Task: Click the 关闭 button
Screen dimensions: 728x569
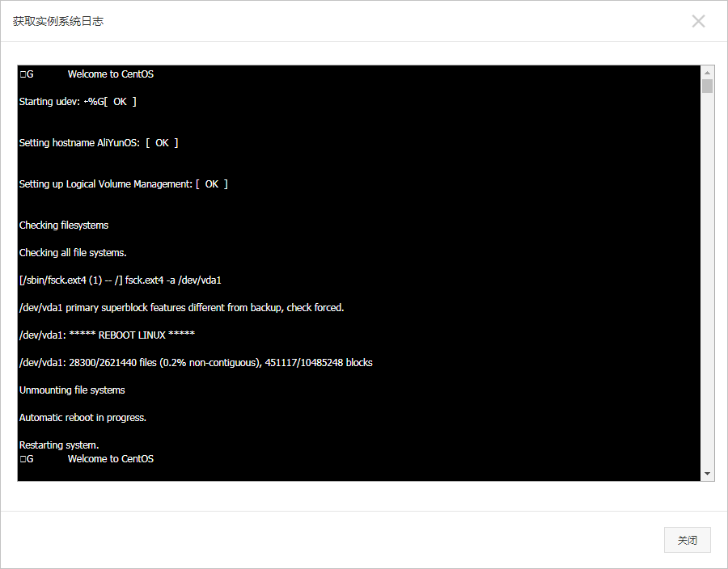Action: pos(687,540)
